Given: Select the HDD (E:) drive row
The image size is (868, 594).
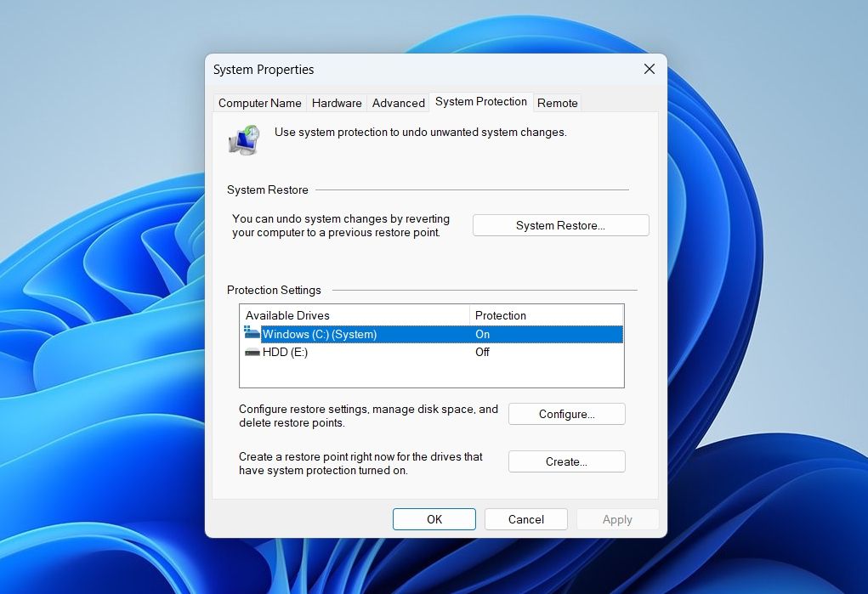Looking at the screenshot, I should (x=432, y=352).
